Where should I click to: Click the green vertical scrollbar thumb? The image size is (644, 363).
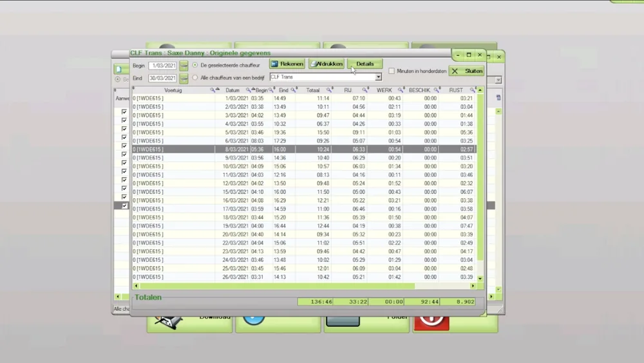point(480,176)
